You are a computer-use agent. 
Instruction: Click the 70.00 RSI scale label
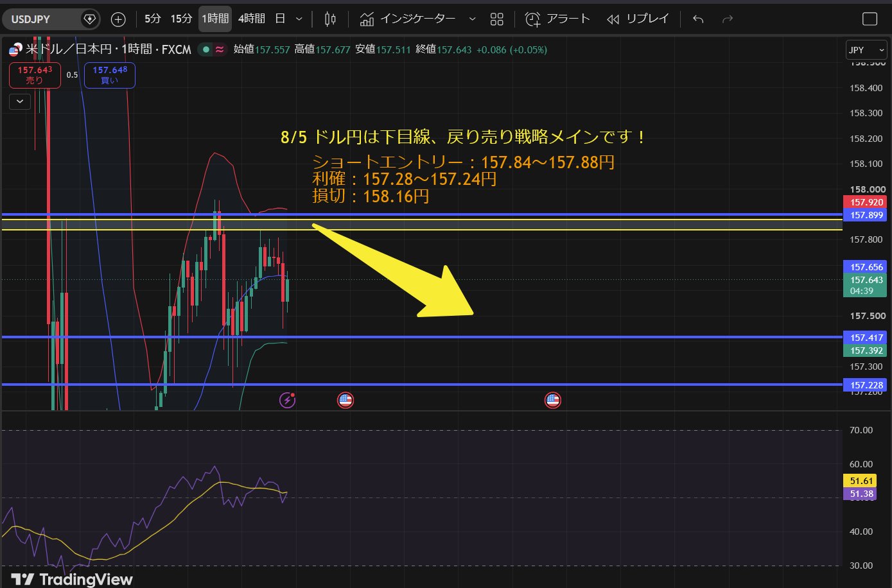coord(861,430)
